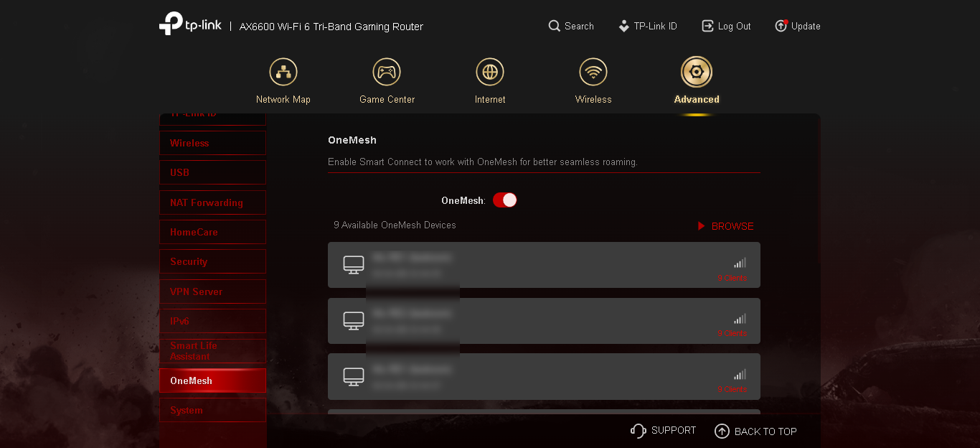Open the Internet globe icon
Image resolution: width=980 pixels, height=448 pixels.
point(490,72)
